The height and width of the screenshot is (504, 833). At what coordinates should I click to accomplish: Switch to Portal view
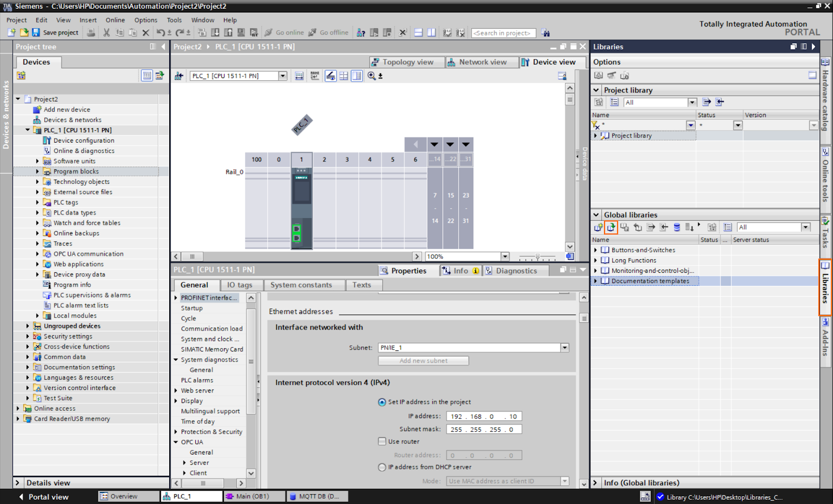tap(44, 497)
